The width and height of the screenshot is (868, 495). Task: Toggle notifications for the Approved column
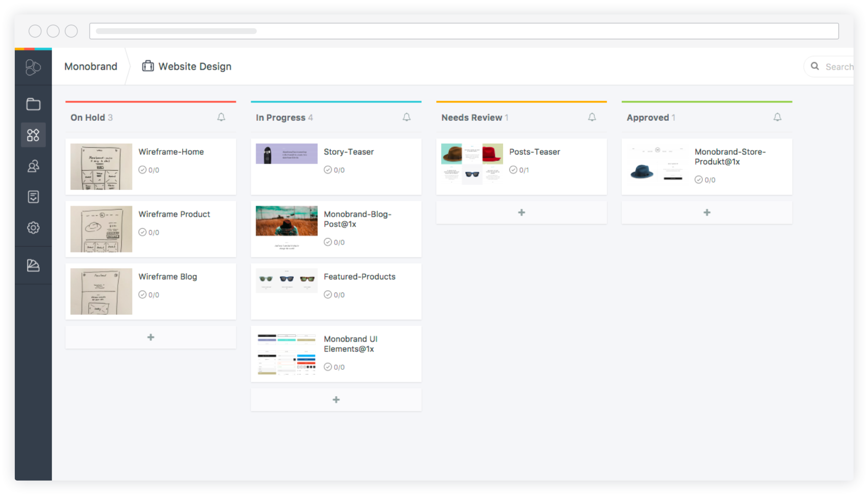(778, 117)
